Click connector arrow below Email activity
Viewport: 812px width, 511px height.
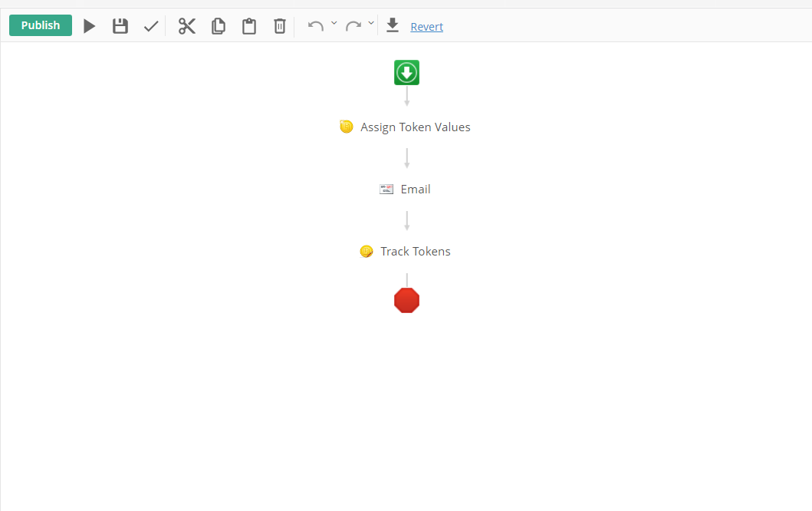coord(407,221)
